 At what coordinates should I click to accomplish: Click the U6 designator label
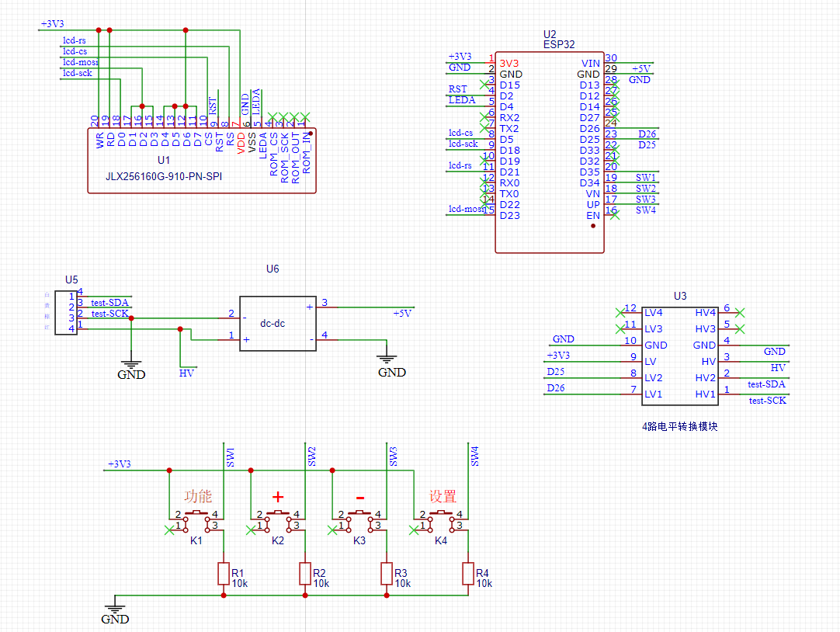coord(272,269)
